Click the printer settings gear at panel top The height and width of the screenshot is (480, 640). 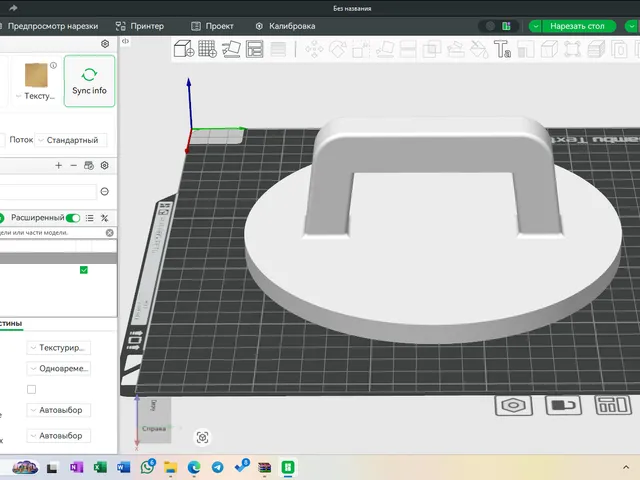coord(105,44)
